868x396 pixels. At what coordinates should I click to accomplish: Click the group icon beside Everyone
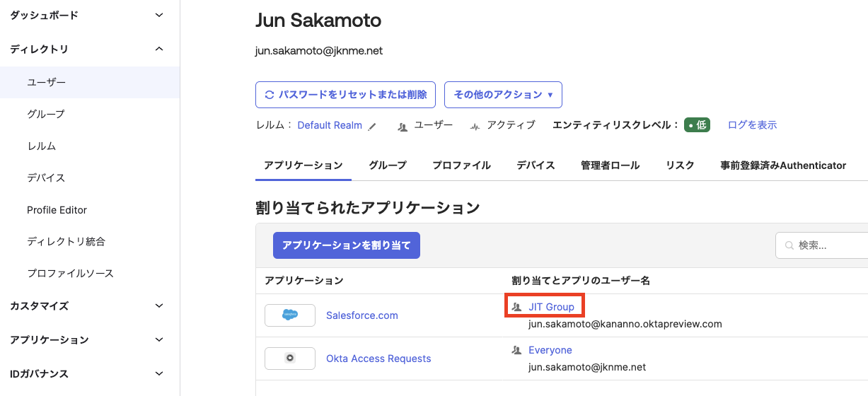point(516,350)
